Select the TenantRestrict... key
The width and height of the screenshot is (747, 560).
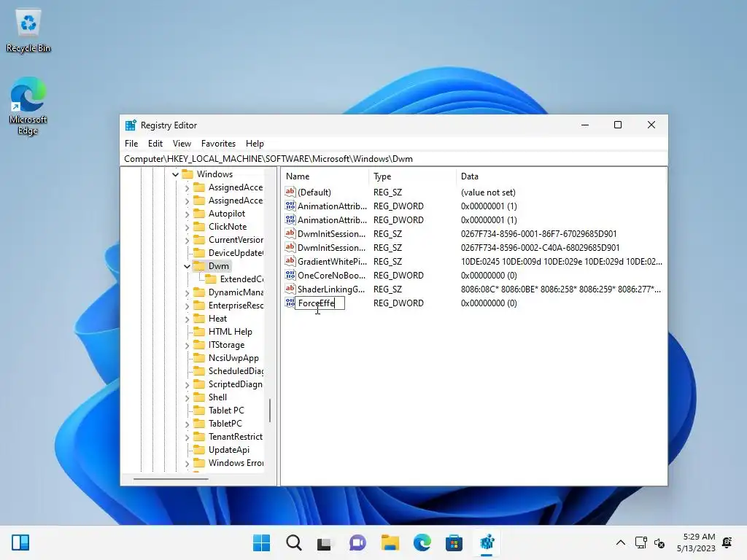click(x=236, y=436)
